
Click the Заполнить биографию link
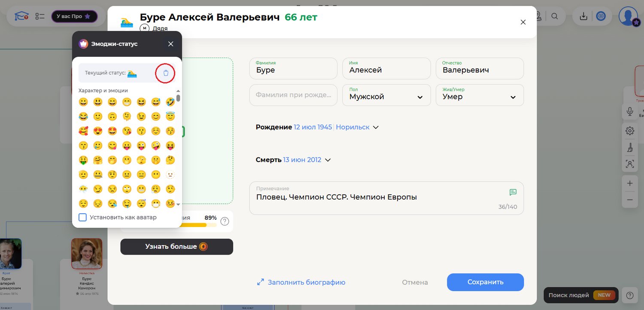pyautogui.click(x=301, y=282)
